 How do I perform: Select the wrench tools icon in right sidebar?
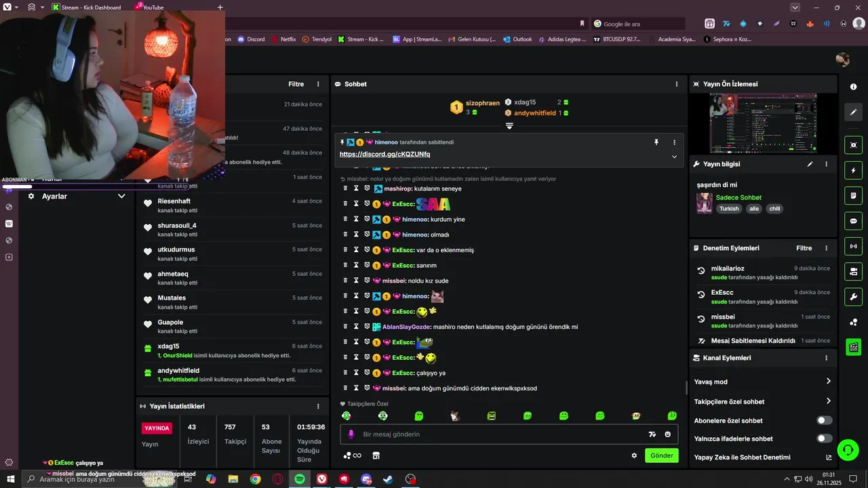coord(853,296)
